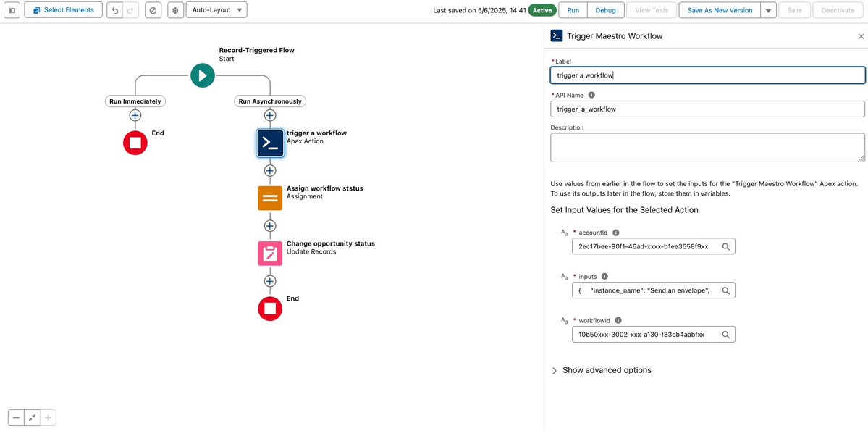Click the 'Assign workflow ststus' canvas label

pyautogui.click(x=325, y=188)
